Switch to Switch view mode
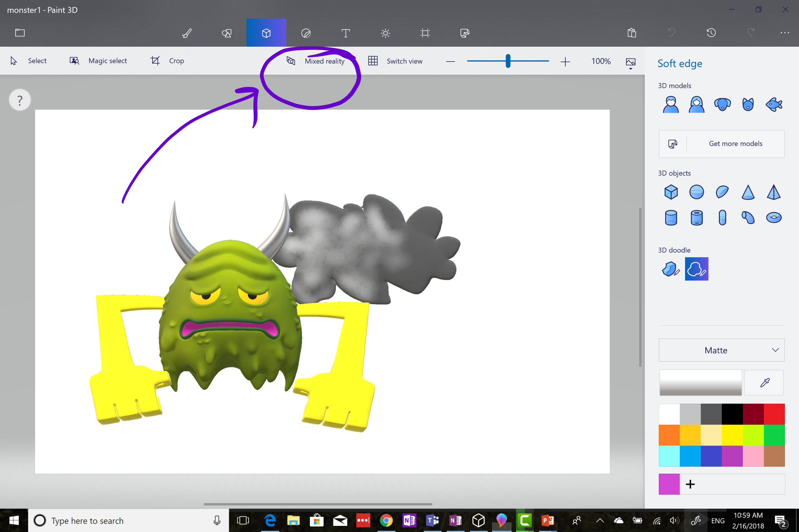 tap(394, 61)
